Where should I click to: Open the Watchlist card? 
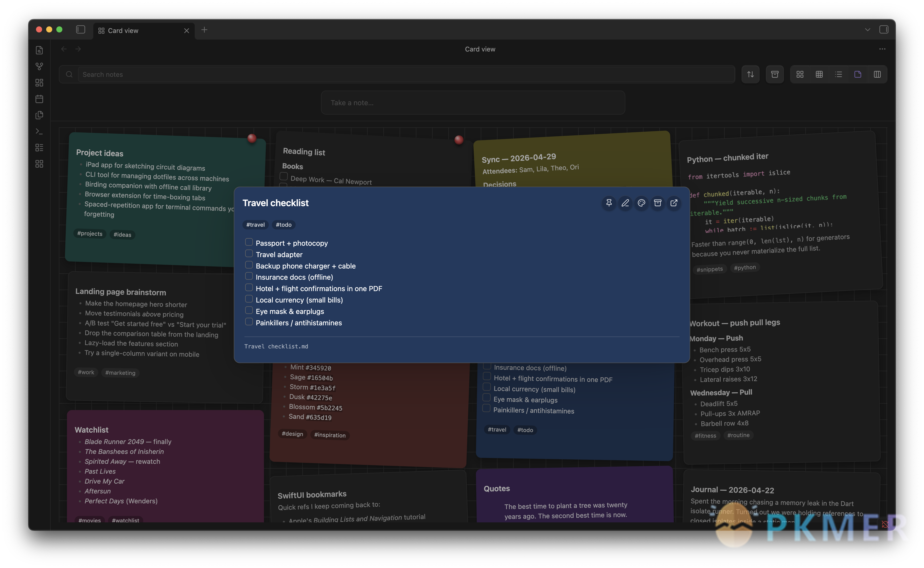tap(165, 466)
